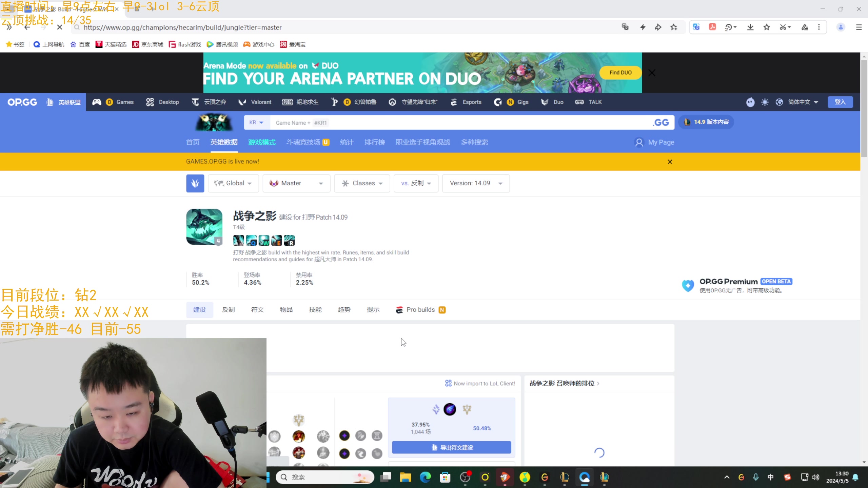868x488 pixels.
Task: Open 排行榜 in the OP.GG nav
Action: click(x=375, y=142)
